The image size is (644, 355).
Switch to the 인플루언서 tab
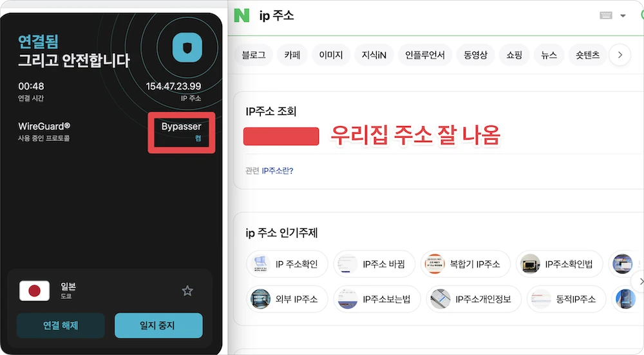(x=424, y=55)
